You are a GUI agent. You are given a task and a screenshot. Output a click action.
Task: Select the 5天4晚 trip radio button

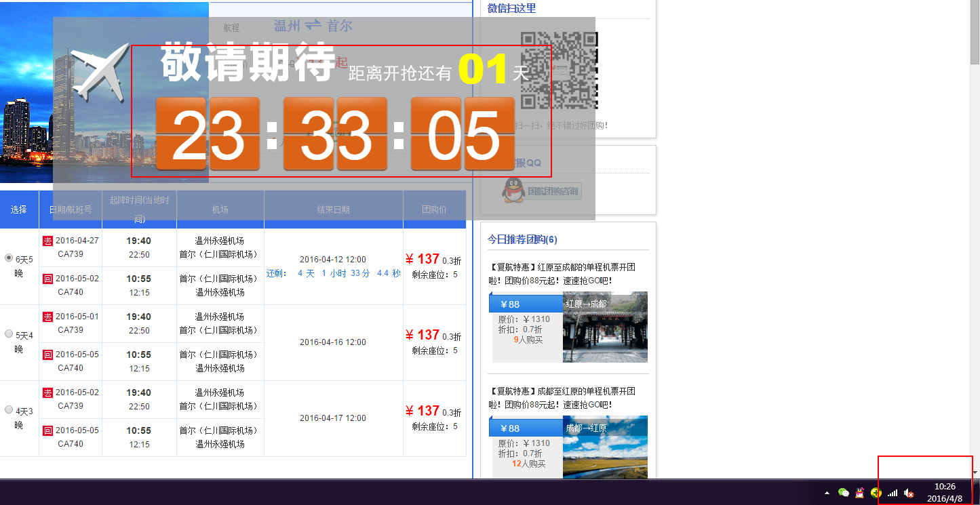coord(9,334)
